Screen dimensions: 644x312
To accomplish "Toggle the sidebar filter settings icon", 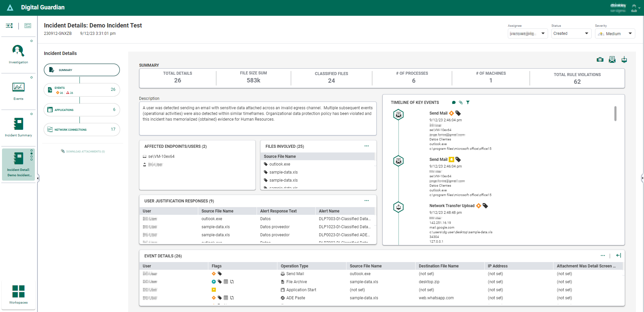I will pos(9,26).
